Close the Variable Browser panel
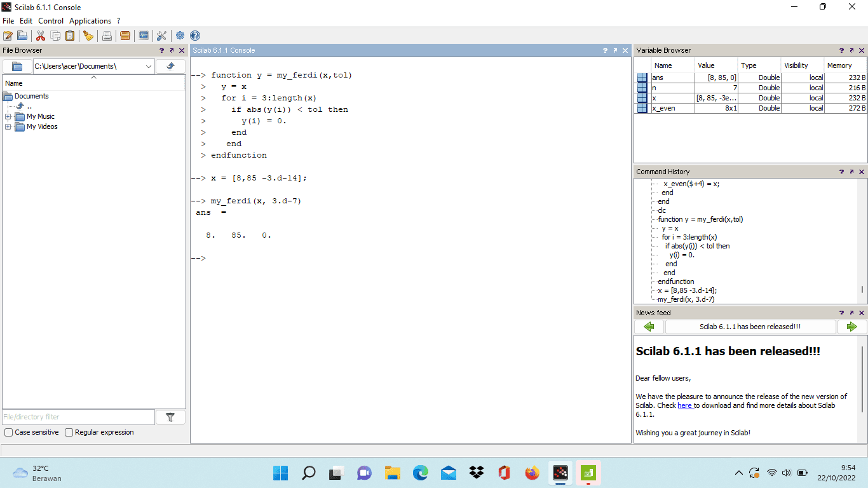The width and height of the screenshot is (868, 488). click(x=862, y=50)
